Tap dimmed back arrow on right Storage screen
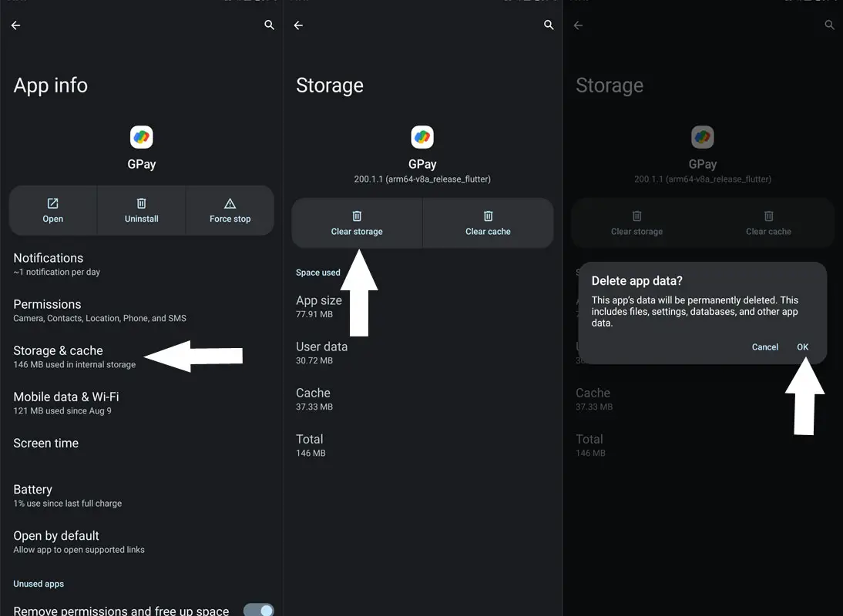Screen dimensions: 843x616 (x=578, y=25)
